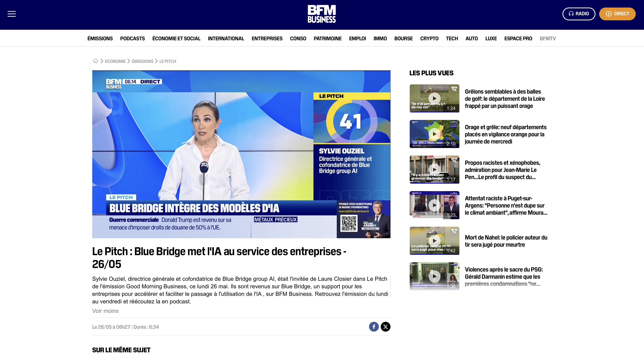Open Propos racistes et xénophobes headline

[x=502, y=170]
